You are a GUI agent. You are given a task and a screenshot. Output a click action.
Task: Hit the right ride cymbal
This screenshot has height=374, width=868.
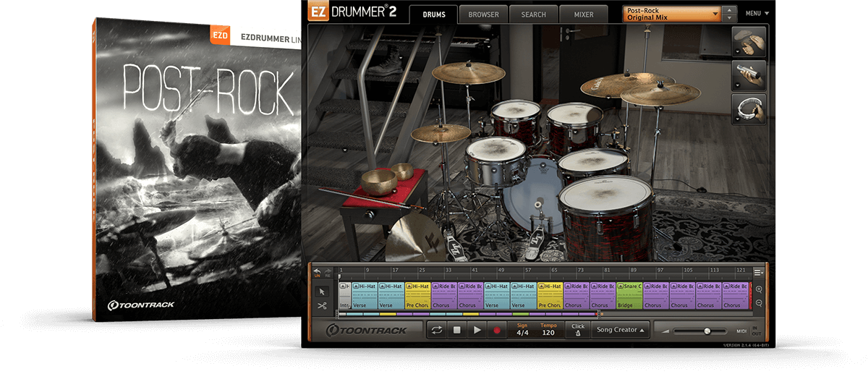(x=660, y=94)
